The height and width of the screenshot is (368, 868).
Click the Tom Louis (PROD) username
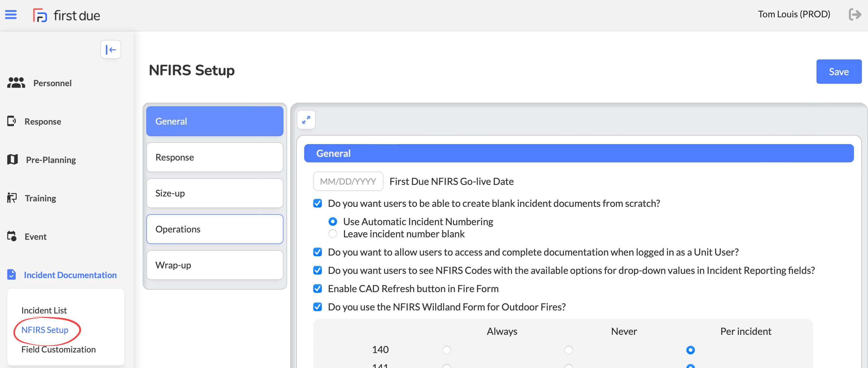pos(794,14)
